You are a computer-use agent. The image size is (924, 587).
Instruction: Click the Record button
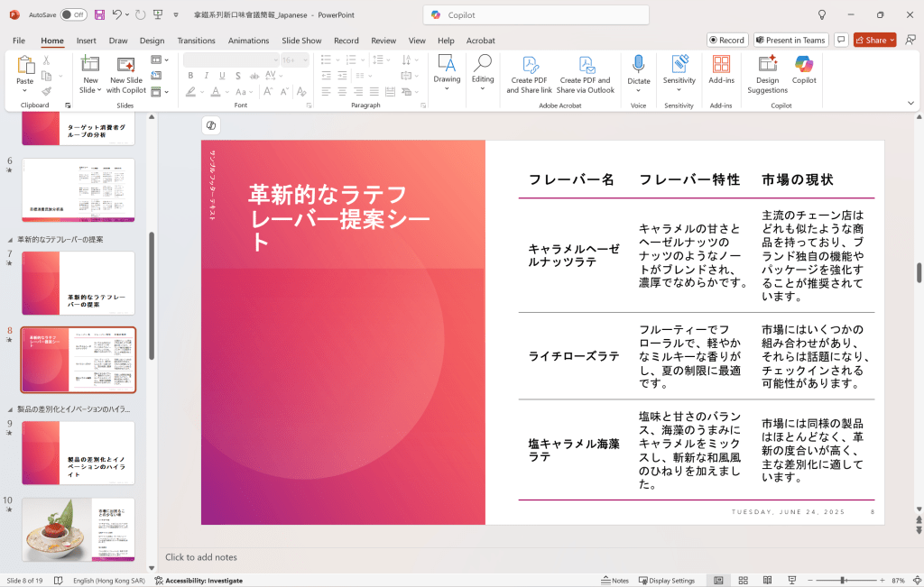click(x=727, y=40)
